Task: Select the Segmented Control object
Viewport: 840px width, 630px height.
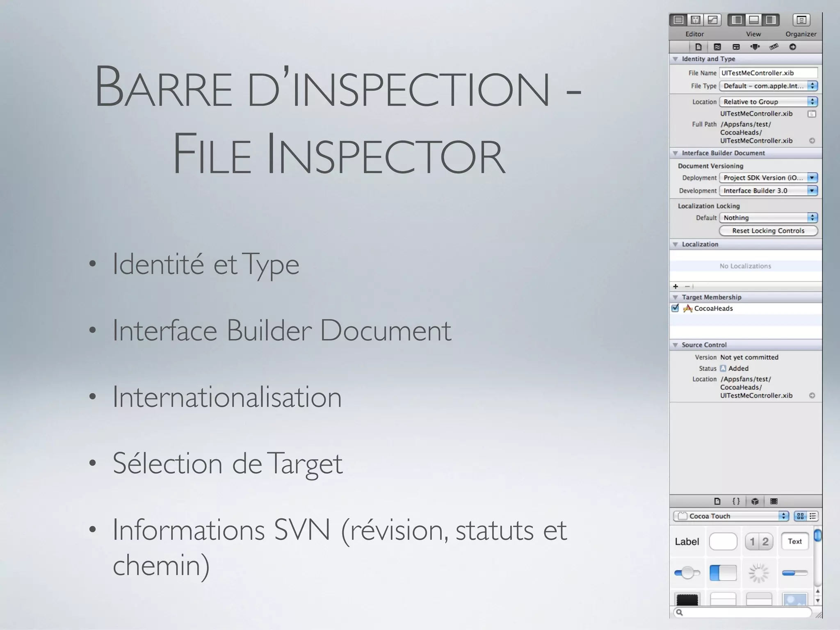Action: 759,542
